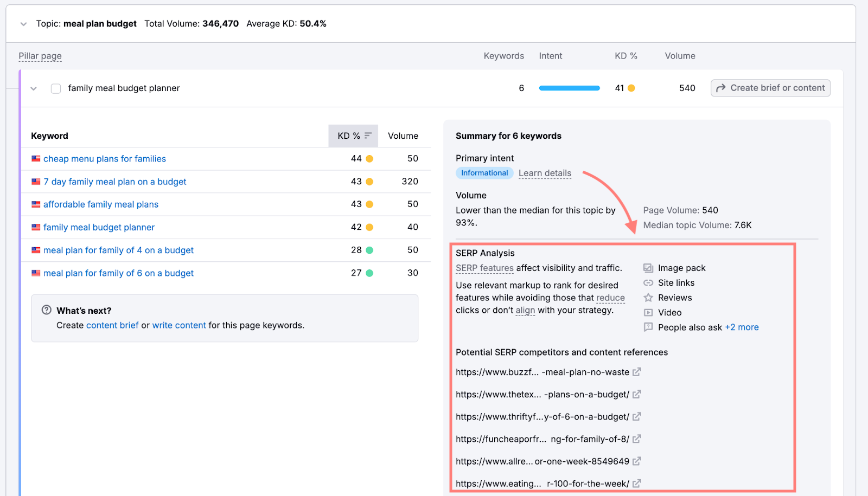Open the Pillar page tab

point(40,56)
